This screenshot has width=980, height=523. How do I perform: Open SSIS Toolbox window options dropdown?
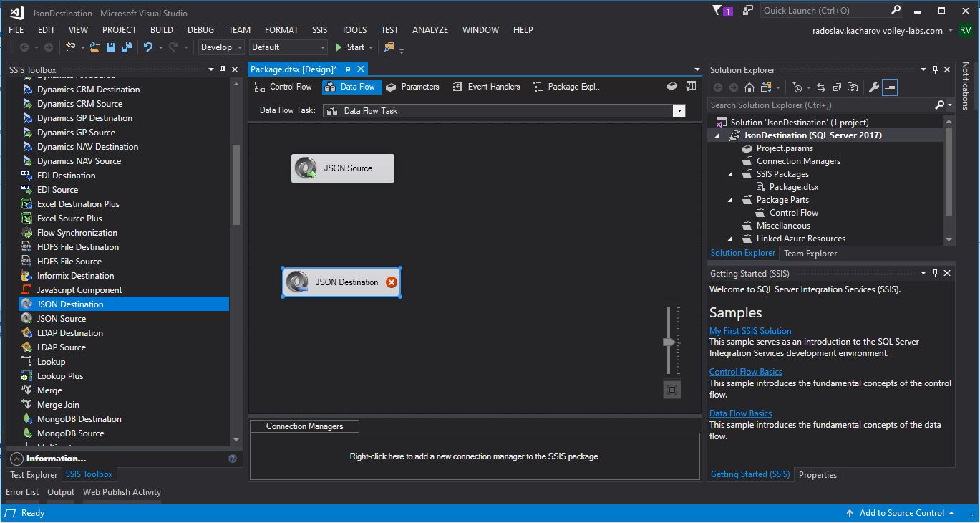click(x=211, y=69)
